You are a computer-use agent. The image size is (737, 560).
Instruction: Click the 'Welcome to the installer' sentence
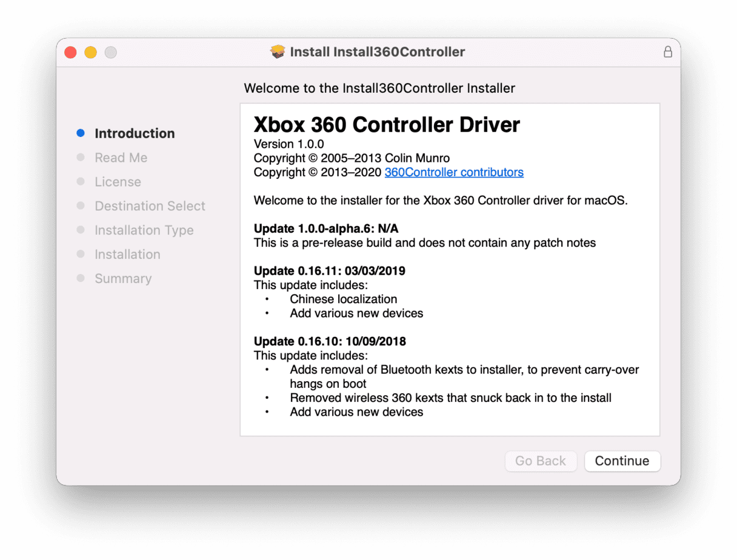tap(441, 200)
